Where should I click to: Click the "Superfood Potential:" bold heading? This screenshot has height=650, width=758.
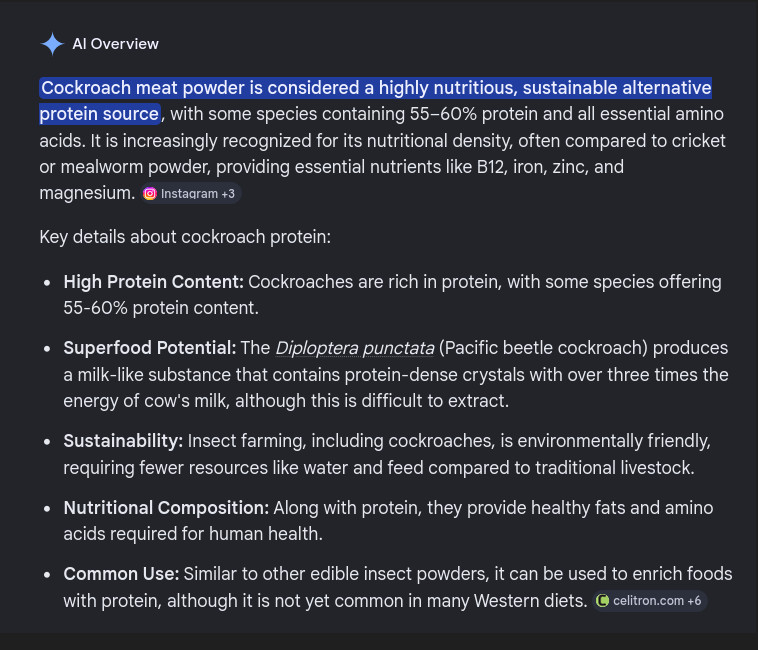click(150, 348)
